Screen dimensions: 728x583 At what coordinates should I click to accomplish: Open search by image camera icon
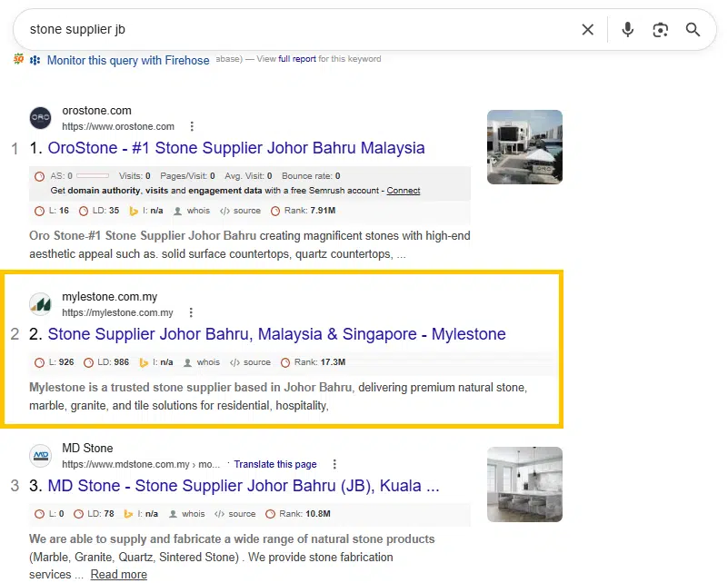[660, 30]
